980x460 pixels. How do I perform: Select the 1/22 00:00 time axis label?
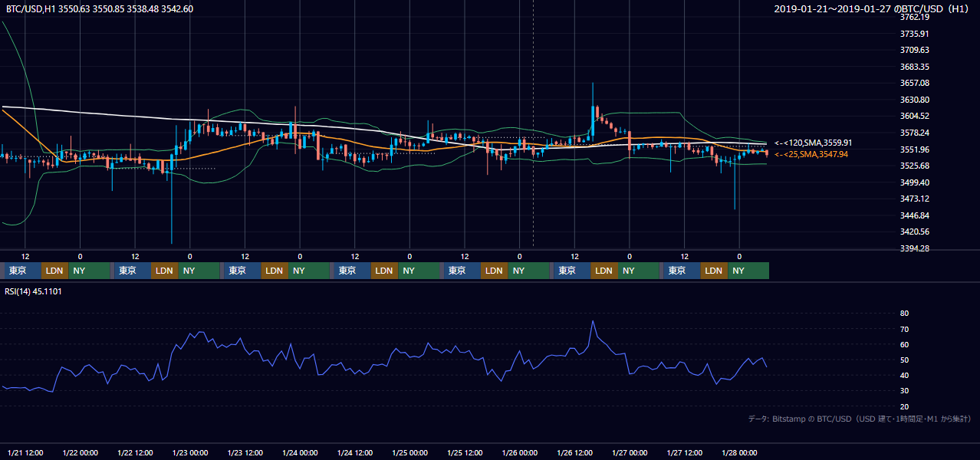click(81, 452)
